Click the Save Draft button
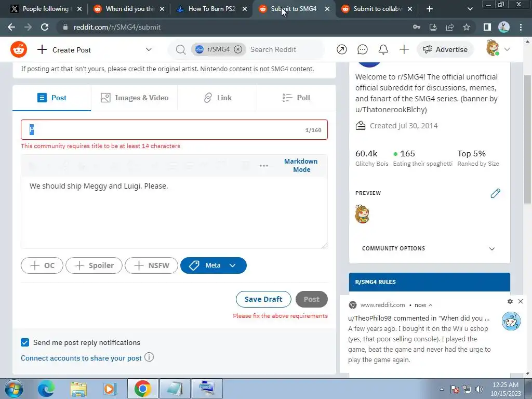Image resolution: width=532 pixels, height=399 pixels. pyautogui.click(x=263, y=299)
